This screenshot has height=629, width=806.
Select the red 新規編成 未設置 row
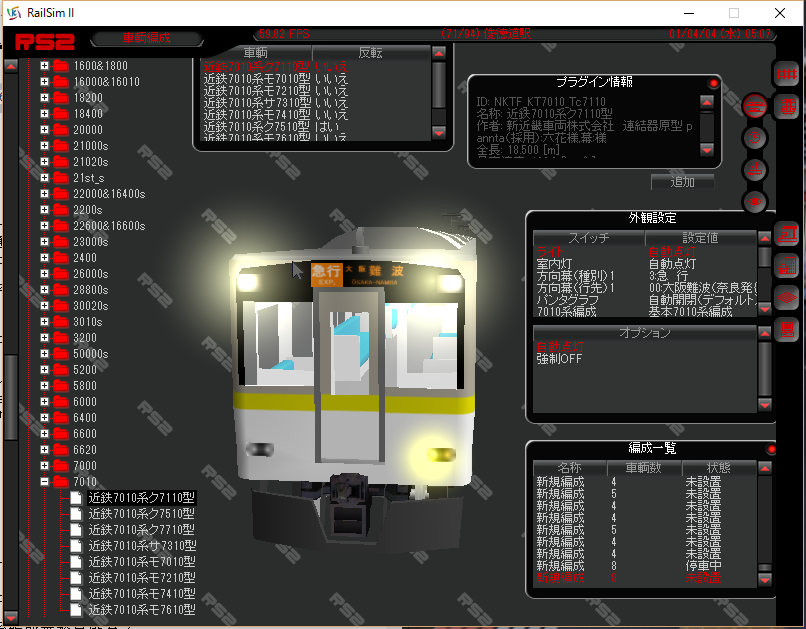click(645, 578)
